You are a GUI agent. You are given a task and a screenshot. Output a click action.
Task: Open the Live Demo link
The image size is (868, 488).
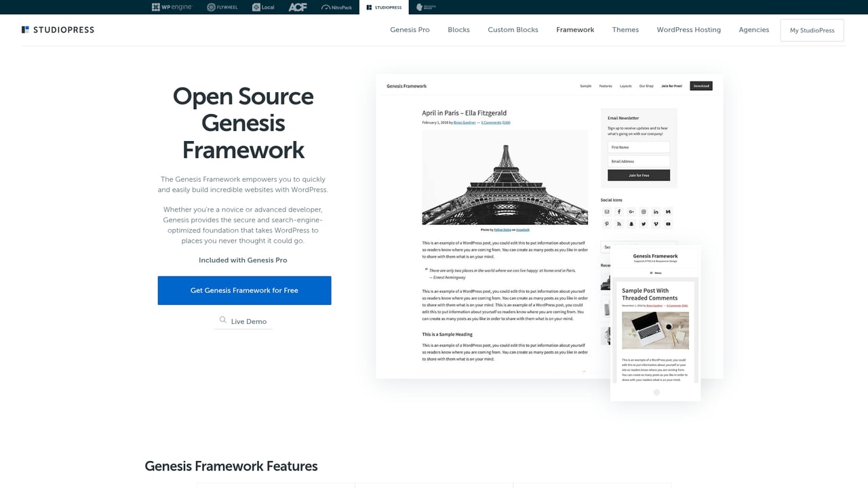[243, 321]
